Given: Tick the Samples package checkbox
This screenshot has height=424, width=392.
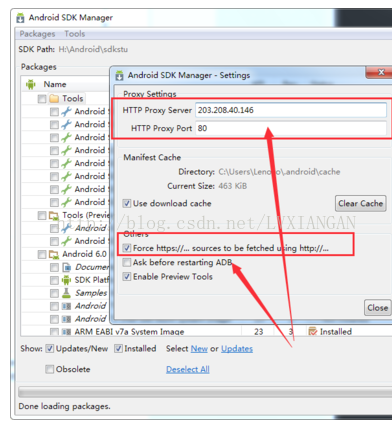Looking at the screenshot, I should pos(54,293).
